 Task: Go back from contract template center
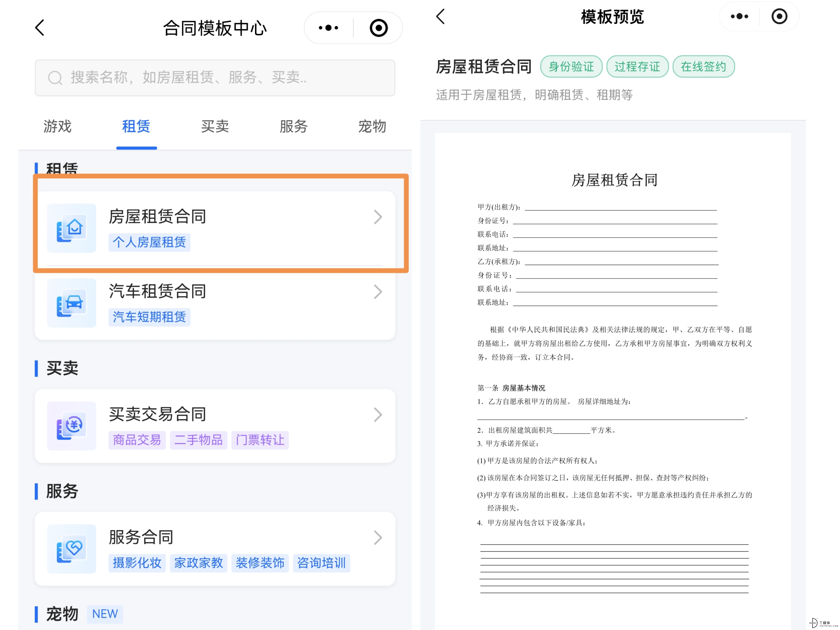(40, 28)
